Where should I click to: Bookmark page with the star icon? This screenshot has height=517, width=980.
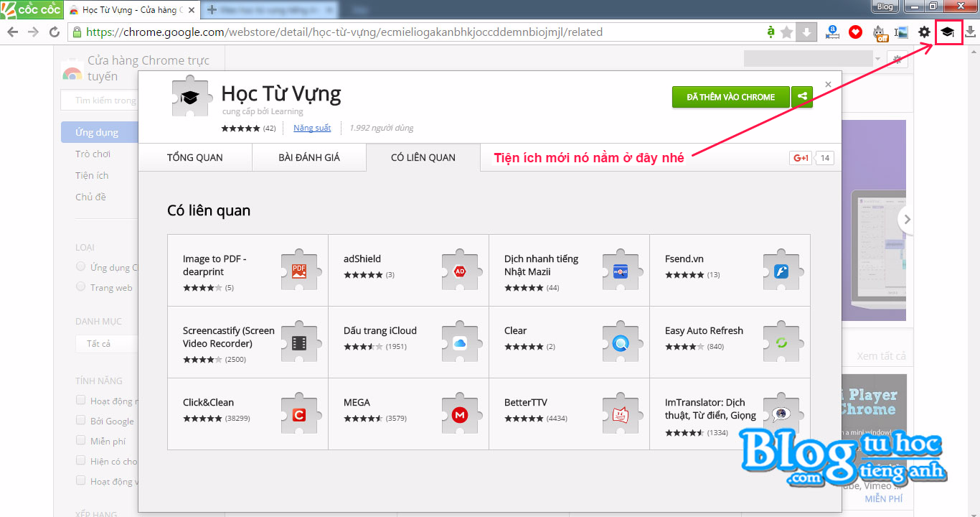(x=787, y=32)
